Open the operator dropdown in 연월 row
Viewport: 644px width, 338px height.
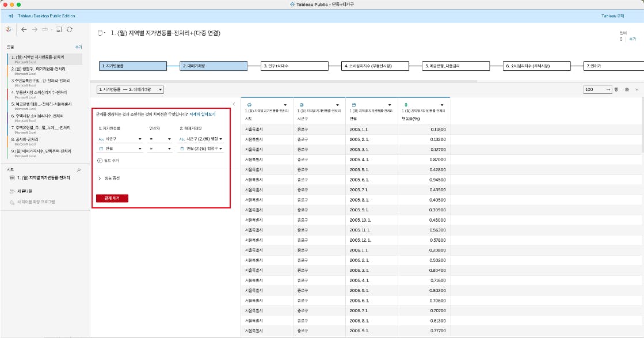pos(160,149)
